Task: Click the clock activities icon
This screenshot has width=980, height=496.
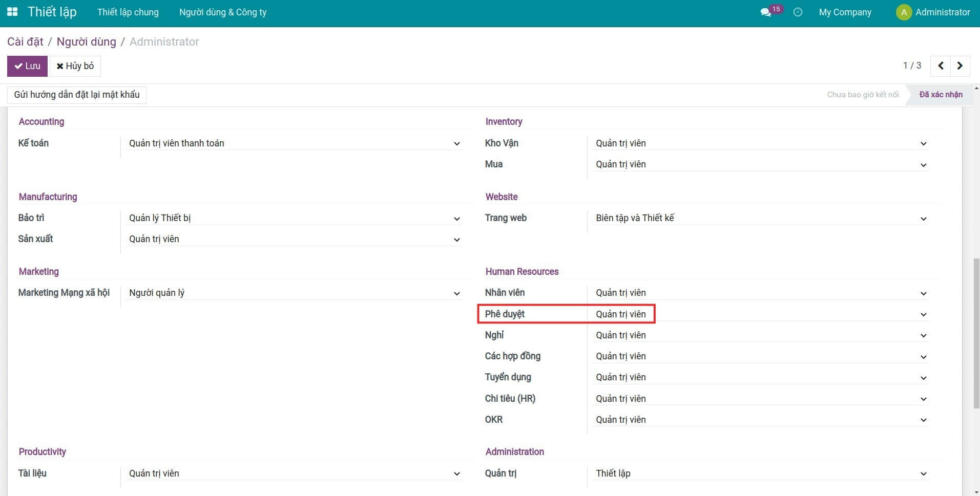Action: click(798, 12)
